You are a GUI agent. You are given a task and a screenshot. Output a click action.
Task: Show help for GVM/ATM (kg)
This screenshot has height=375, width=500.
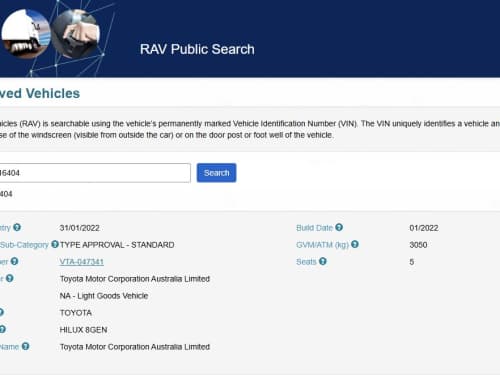click(355, 244)
